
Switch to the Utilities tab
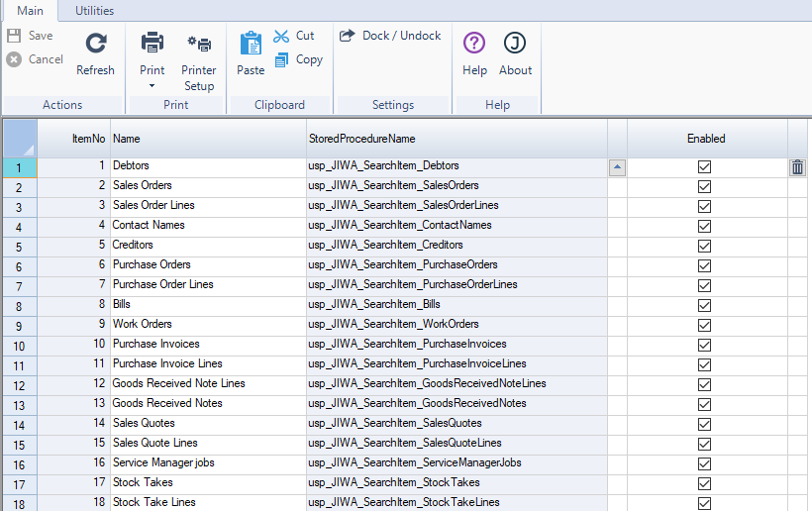pos(94,11)
